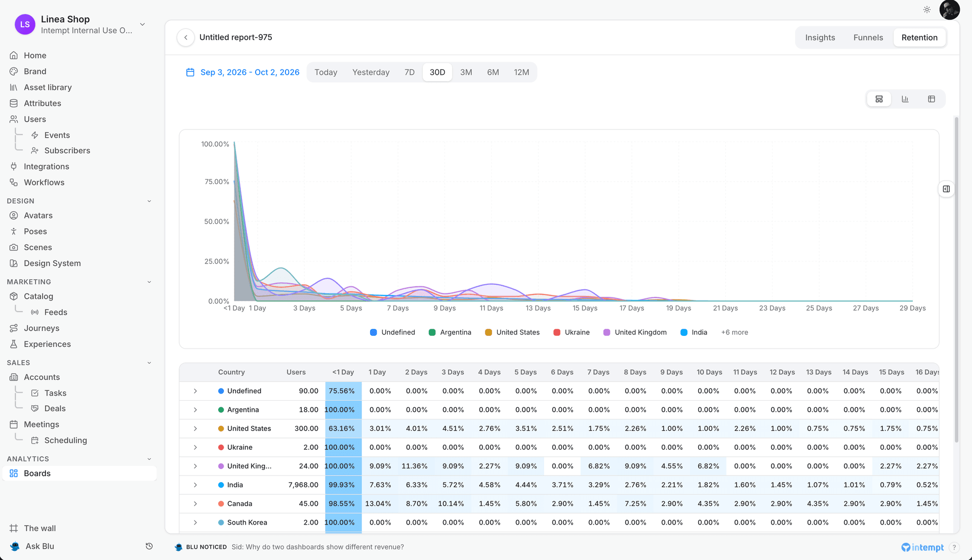972x560 pixels.
Task: Expand the Linea Shop workspace dropdown
Action: pos(142,24)
